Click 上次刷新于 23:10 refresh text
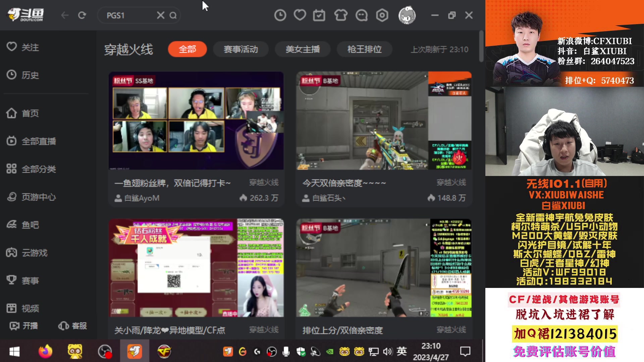Viewport: 644px width, 362px height. coord(439,50)
